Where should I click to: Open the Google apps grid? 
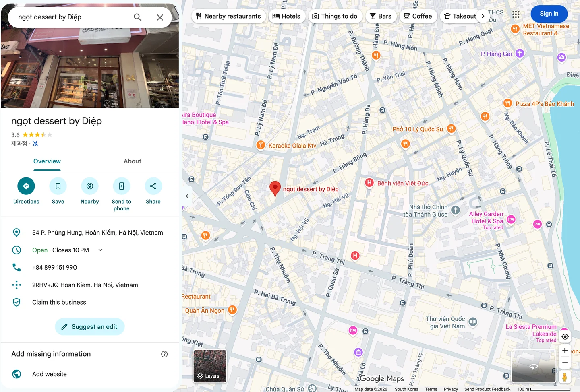pyautogui.click(x=516, y=14)
